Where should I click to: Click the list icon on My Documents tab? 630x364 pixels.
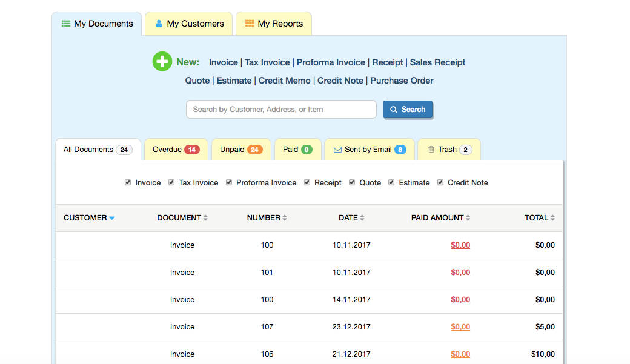(66, 24)
